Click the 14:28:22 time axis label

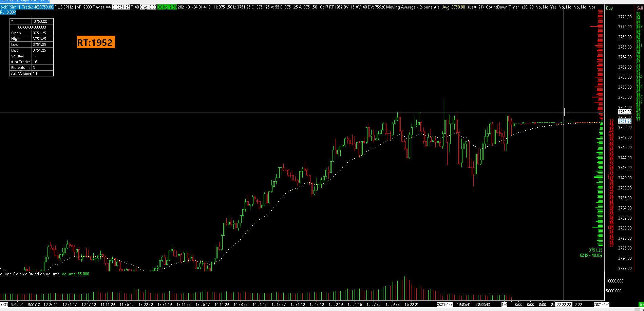[x=241, y=305]
